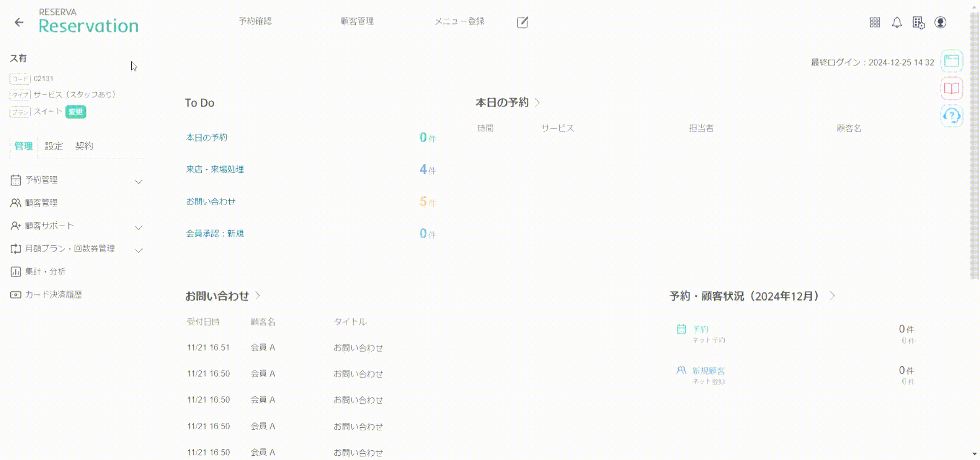This screenshot has width=980, height=460.
Task: Open お問い合わせ To Do link
Action: tap(210, 201)
